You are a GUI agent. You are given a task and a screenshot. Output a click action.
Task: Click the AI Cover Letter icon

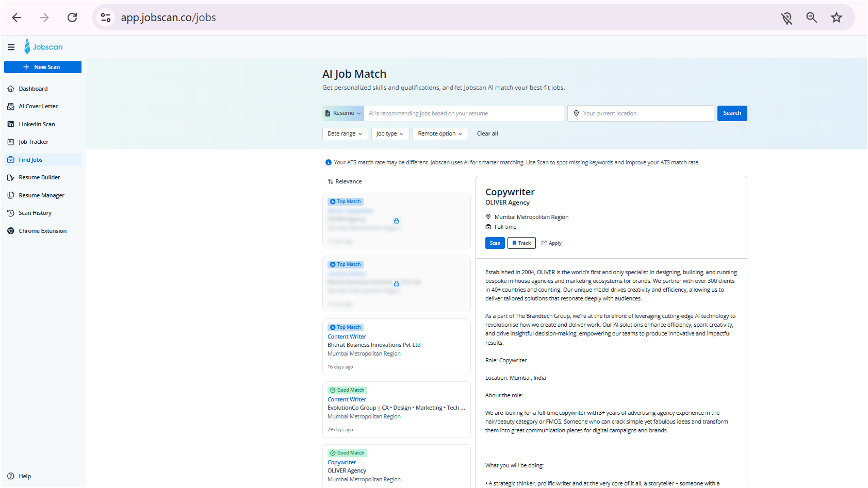point(11,106)
